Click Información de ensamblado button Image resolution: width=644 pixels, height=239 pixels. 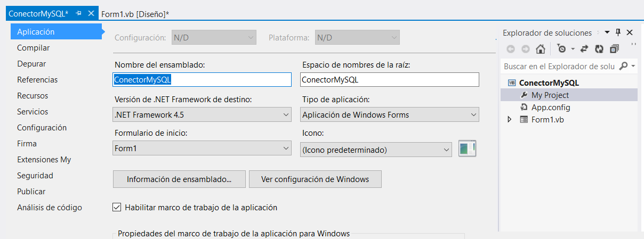click(x=179, y=179)
